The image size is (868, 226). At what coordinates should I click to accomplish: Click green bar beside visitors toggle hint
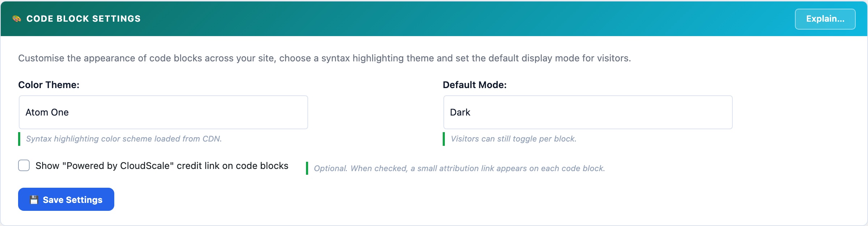[x=444, y=139]
